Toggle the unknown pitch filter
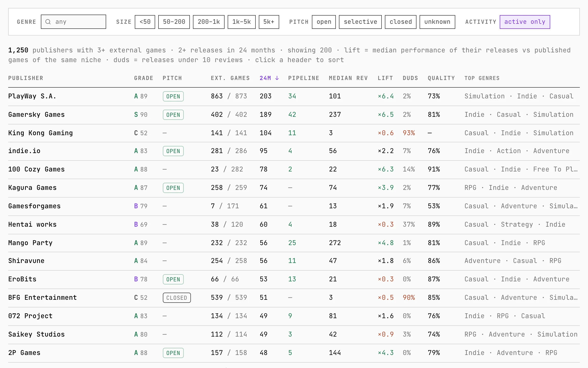 [437, 22]
